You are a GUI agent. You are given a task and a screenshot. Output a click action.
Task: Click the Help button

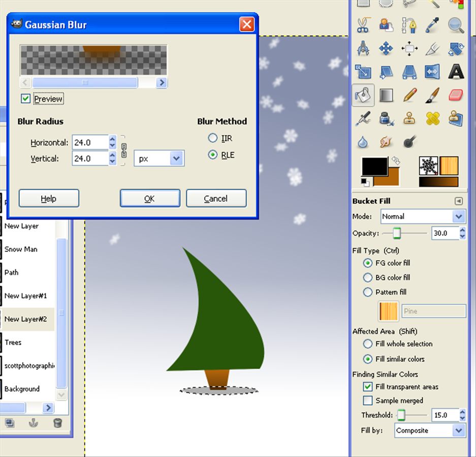pos(49,198)
